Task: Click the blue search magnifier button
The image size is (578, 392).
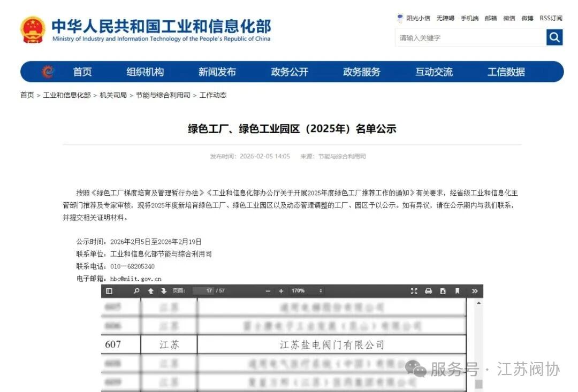Action: tap(554, 37)
